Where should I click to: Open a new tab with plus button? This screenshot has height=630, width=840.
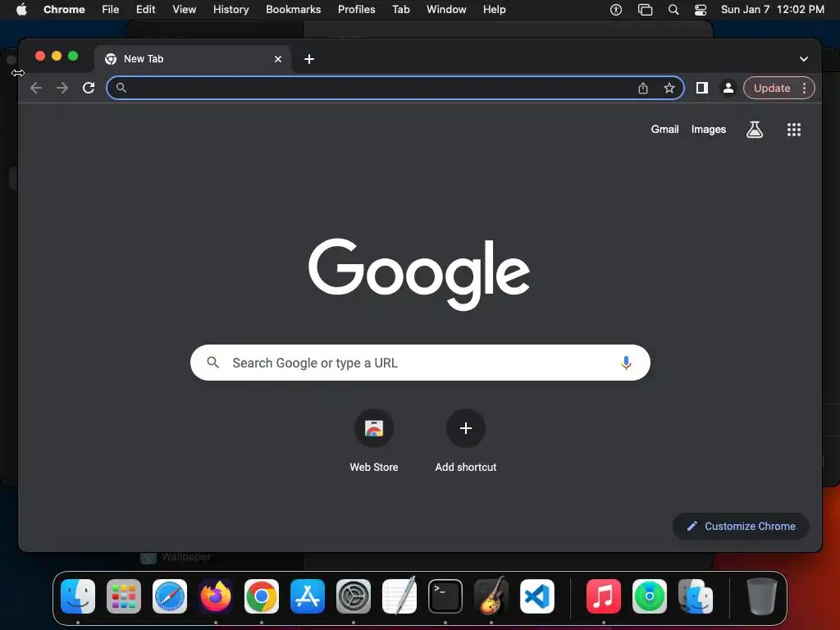click(309, 59)
